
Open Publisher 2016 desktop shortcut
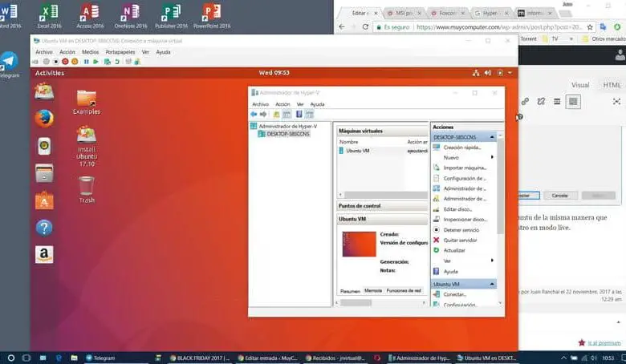coord(171,16)
